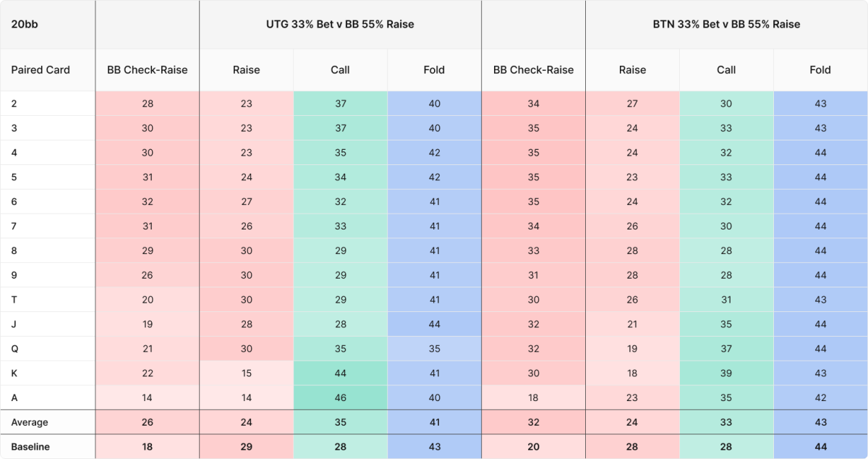The width and height of the screenshot is (868, 459).
Task: Click the UTG Call 44 cell in K row
Action: pos(340,373)
